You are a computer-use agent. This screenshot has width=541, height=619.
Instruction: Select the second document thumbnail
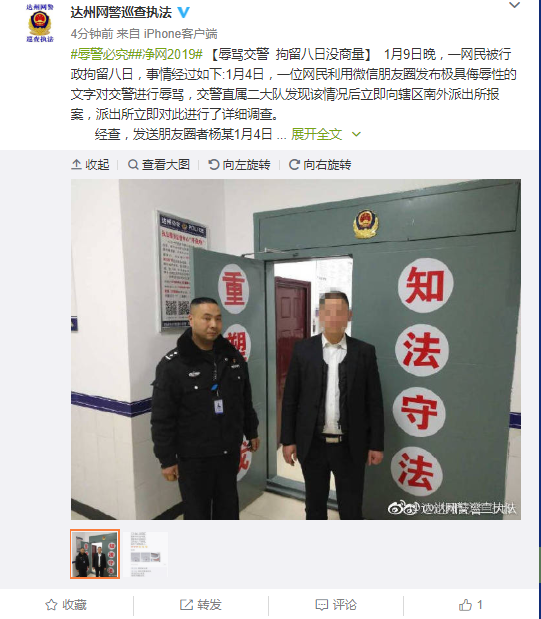146,554
